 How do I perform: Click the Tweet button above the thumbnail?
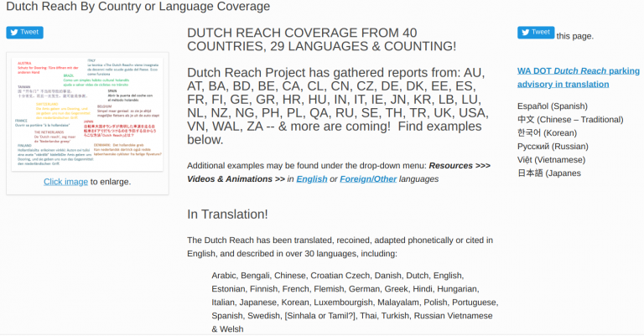(24, 33)
